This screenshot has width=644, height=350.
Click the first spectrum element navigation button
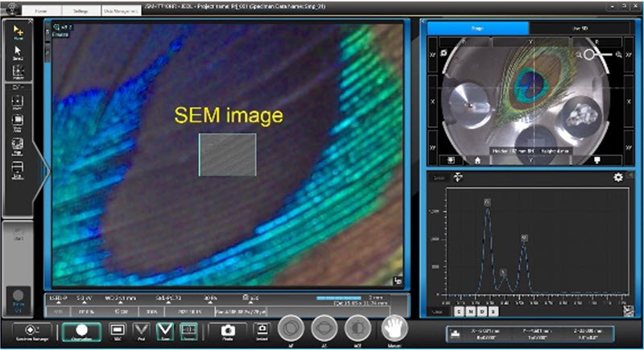point(458,311)
